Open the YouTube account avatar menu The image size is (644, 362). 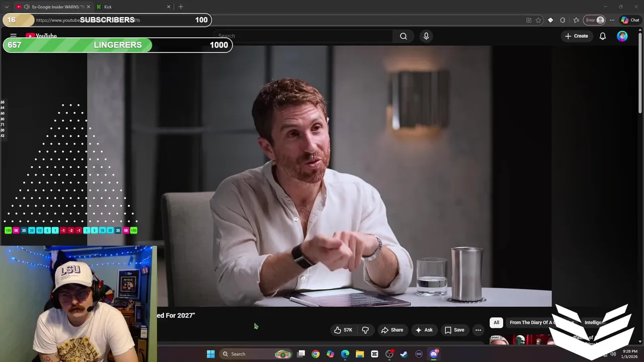(x=622, y=36)
